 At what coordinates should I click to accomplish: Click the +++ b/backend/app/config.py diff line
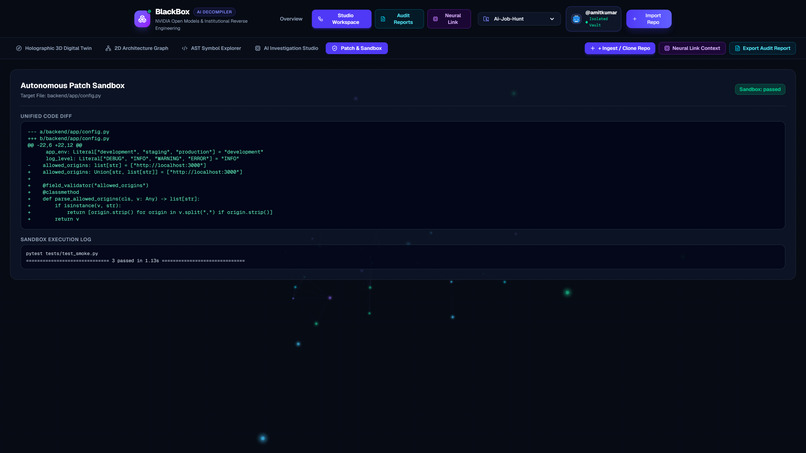68,138
